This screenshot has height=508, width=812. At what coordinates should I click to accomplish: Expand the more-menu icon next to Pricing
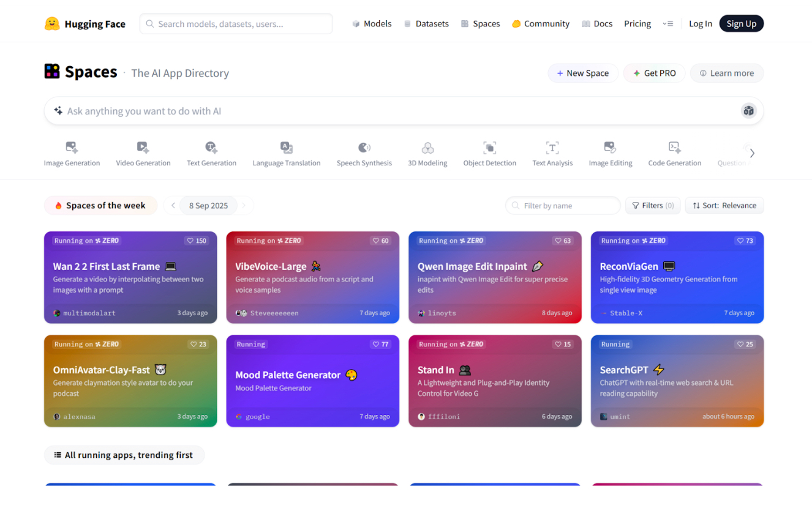[667, 24]
